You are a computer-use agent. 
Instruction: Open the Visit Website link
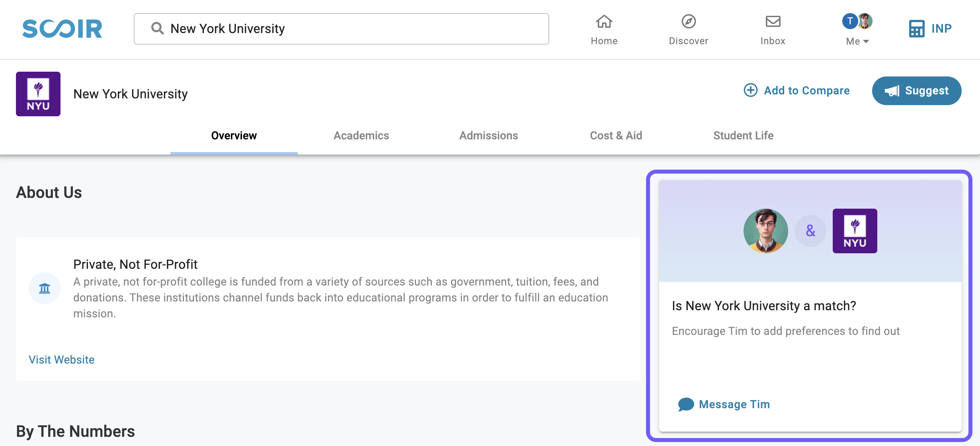pyautogui.click(x=62, y=360)
